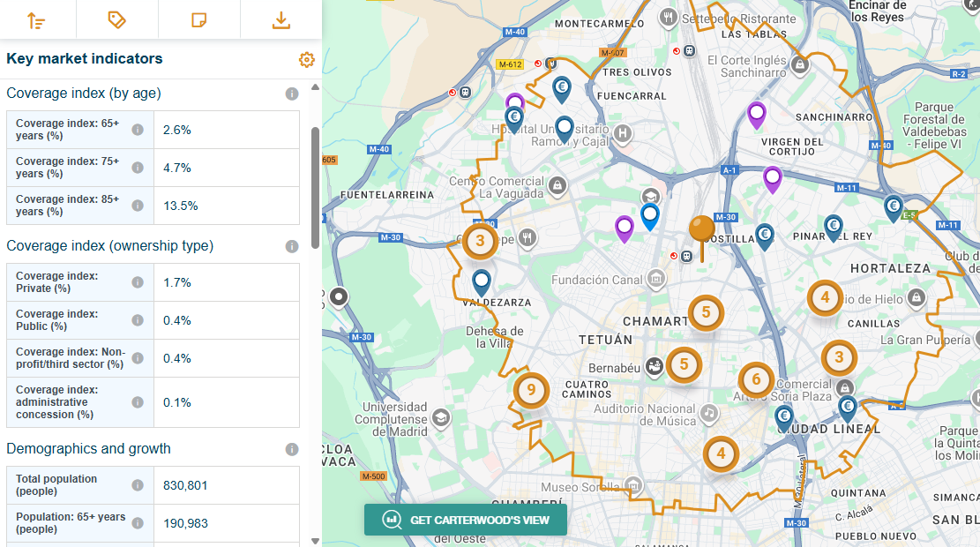The image size is (980, 547).
Task: Open cluster marker 9 near Cuatro Caminos
Action: point(531,390)
